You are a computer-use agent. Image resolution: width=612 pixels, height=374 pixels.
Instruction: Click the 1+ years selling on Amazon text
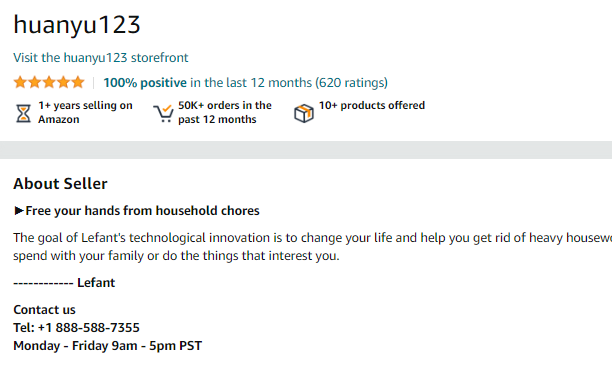point(85,112)
